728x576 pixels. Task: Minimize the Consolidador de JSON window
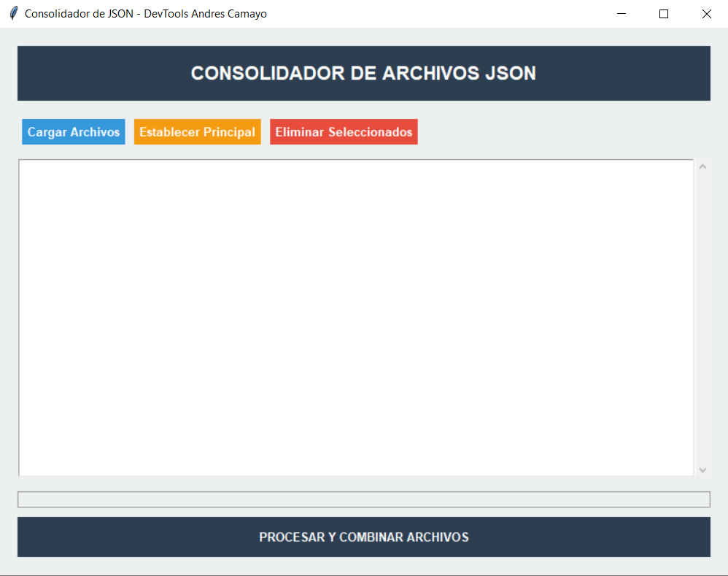pos(621,14)
